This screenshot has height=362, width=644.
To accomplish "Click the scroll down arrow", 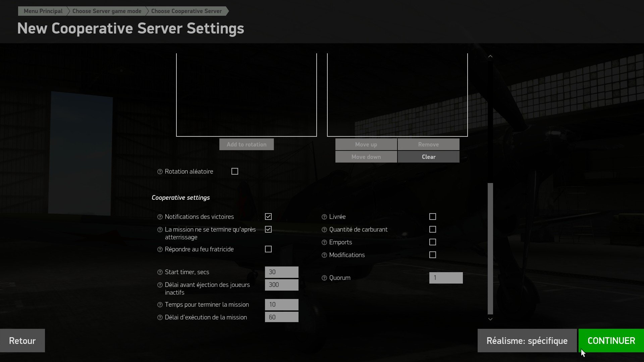I will (490, 319).
